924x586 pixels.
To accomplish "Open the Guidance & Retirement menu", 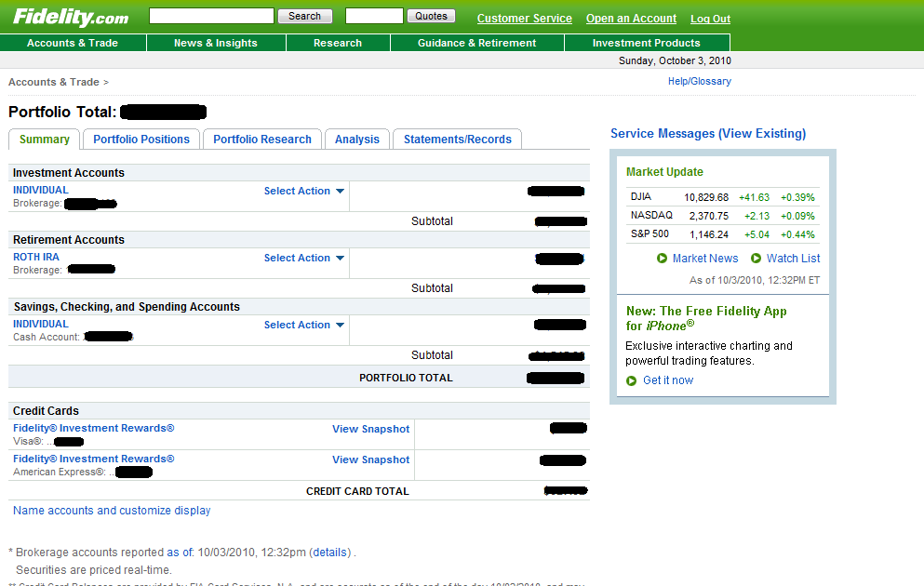I will (x=476, y=43).
